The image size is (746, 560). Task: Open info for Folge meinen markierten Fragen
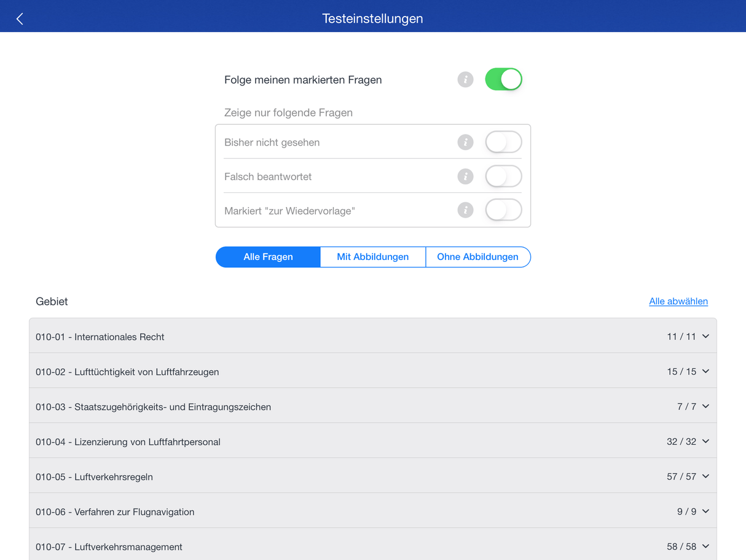[465, 79]
